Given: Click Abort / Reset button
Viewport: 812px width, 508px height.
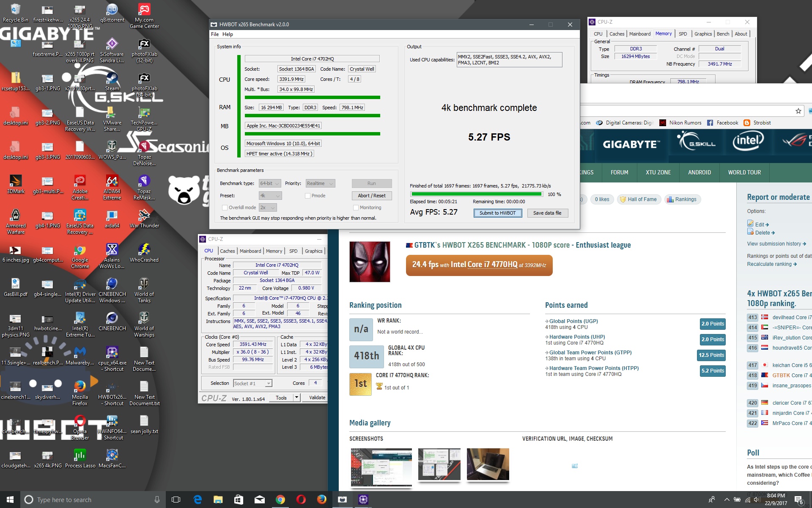Looking at the screenshot, I should pyautogui.click(x=372, y=196).
